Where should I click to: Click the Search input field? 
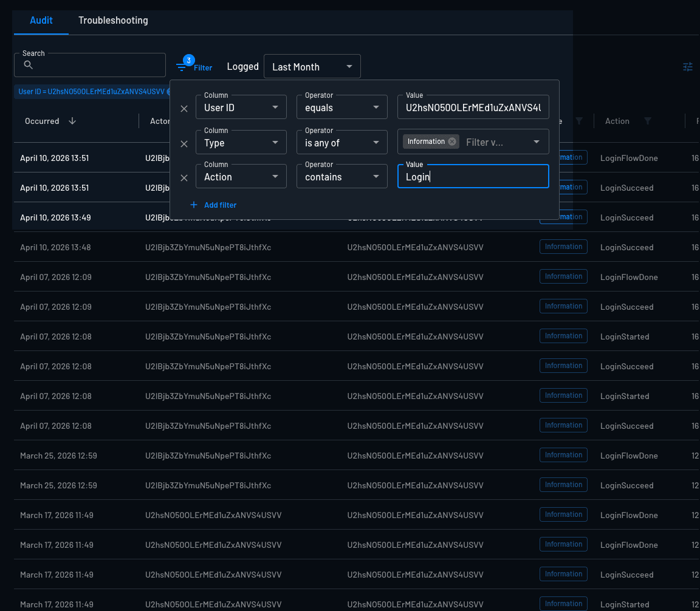point(90,65)
